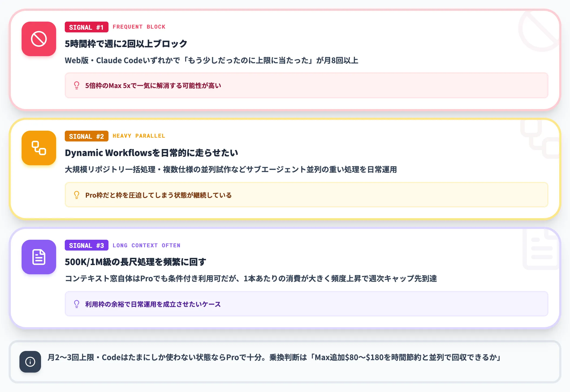Click lightbulb icon in 利用枠の余裕 tip

pos(77,304)
